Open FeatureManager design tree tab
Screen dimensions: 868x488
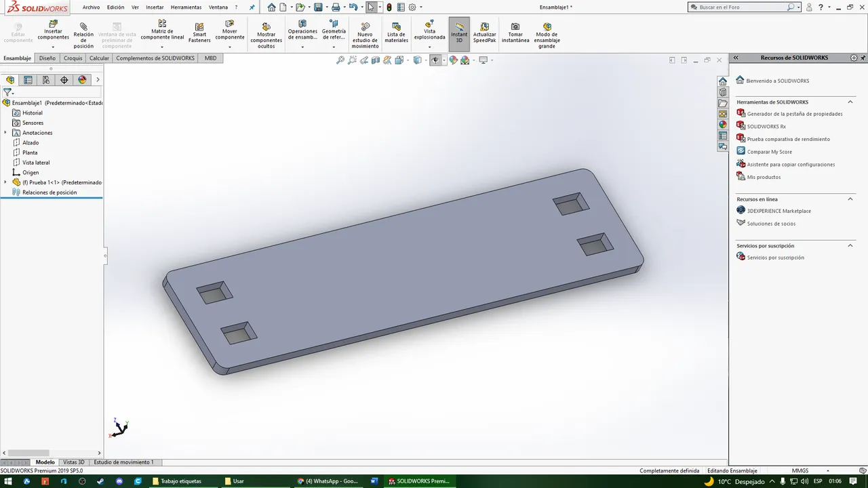[9, 80]
